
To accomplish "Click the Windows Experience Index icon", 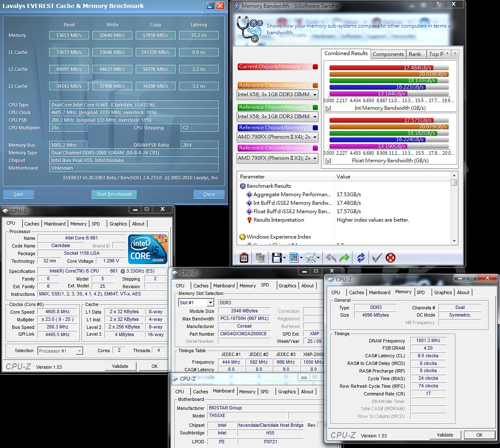I will 242,237.
